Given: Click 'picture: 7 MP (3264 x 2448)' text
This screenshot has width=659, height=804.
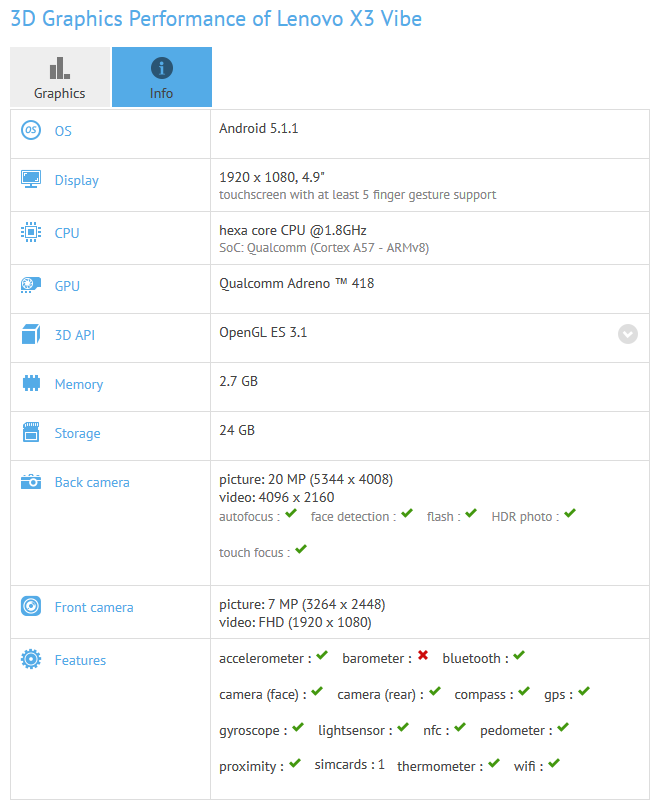Looking at the screenshot, I should click(x=302, y=605).
